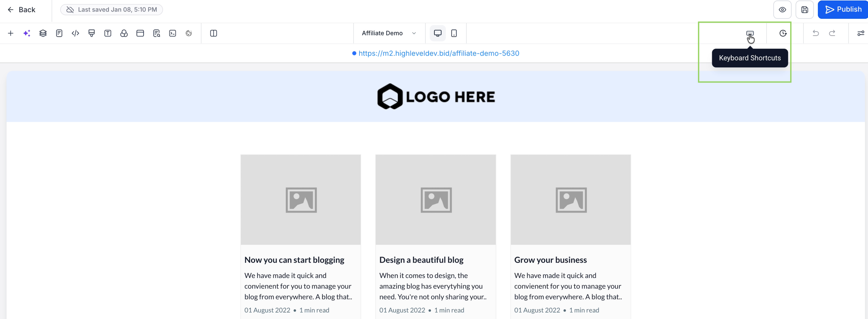Open the affiliate-demo-5630 page URL link
This screenshot has height=319, width=868.
[438, 53]
